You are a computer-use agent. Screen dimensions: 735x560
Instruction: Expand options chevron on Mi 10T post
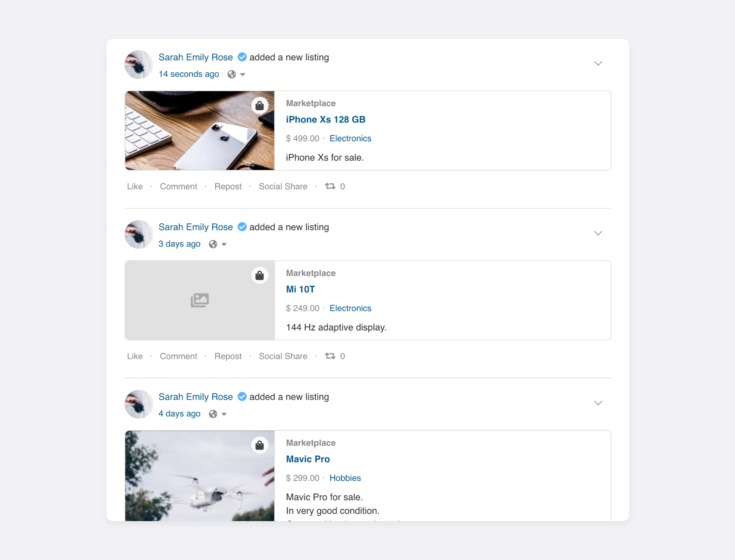598,233
